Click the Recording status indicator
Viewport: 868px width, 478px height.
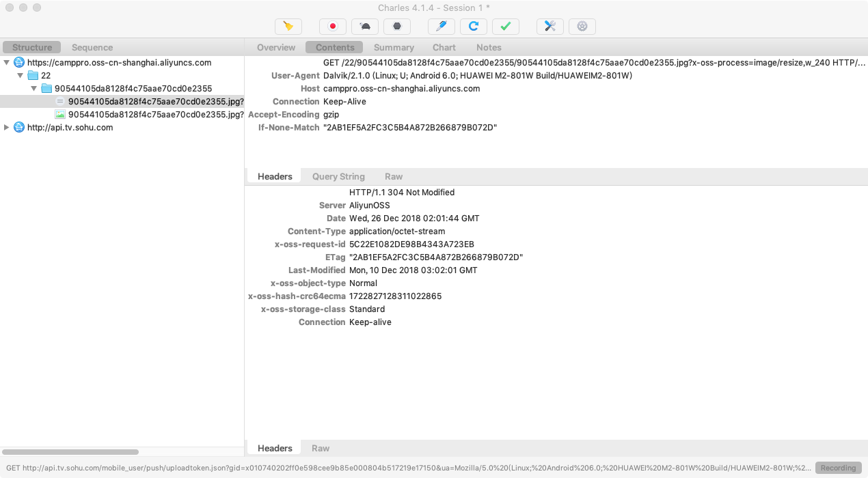coord(837,468)
